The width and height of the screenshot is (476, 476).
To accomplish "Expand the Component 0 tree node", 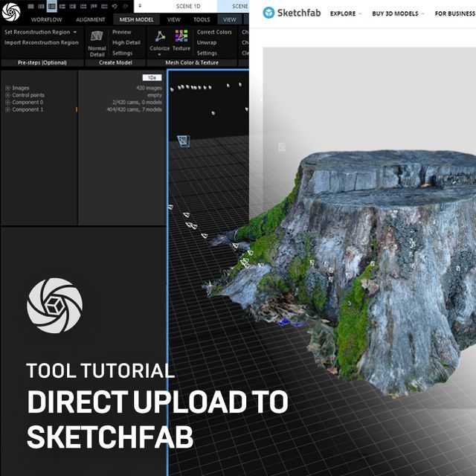I will pyautogui.click(x=7, y=103).
